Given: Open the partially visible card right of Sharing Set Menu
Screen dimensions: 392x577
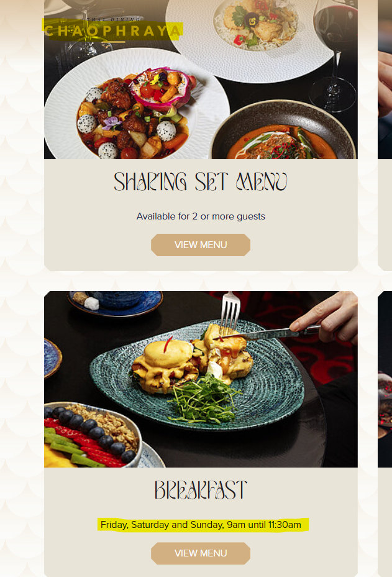Looking at the screenshot, I should pyautogui.click(x=385, y=136).
